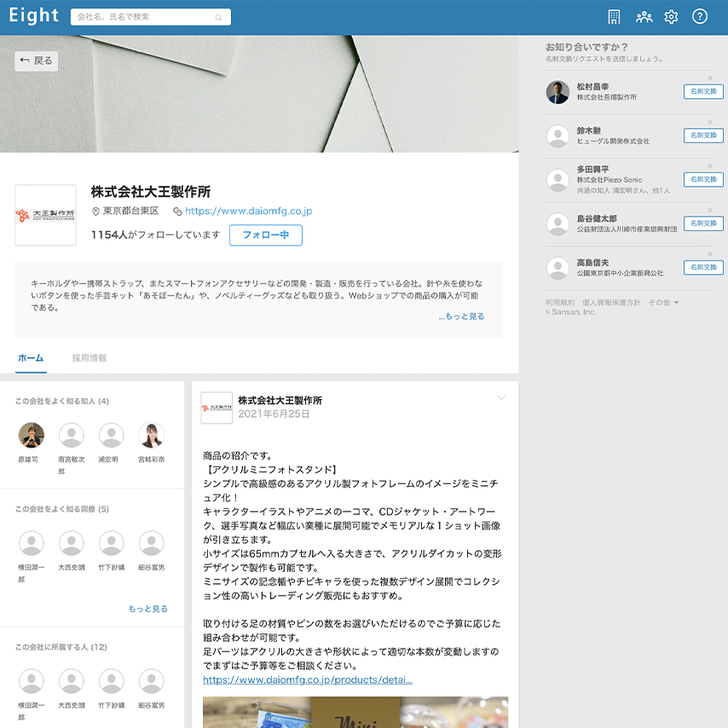Open 細谷富男 avatar in 所属する人 section
728x728 pixels.
[x=152, y=681]
